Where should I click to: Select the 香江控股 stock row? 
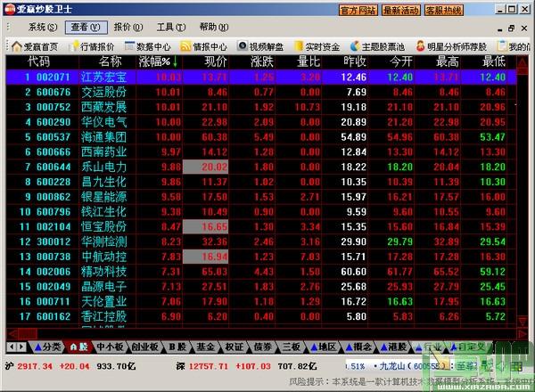click(x=261, y=316)
